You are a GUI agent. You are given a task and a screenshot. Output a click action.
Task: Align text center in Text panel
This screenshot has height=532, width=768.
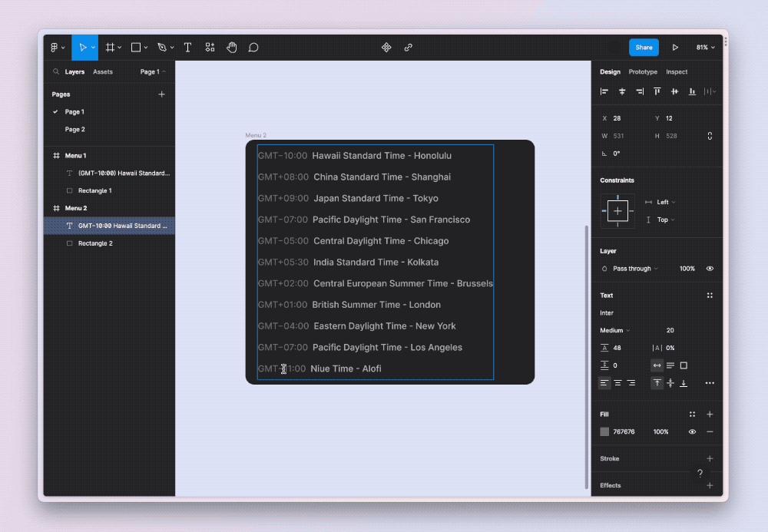[x=617, y=383]
